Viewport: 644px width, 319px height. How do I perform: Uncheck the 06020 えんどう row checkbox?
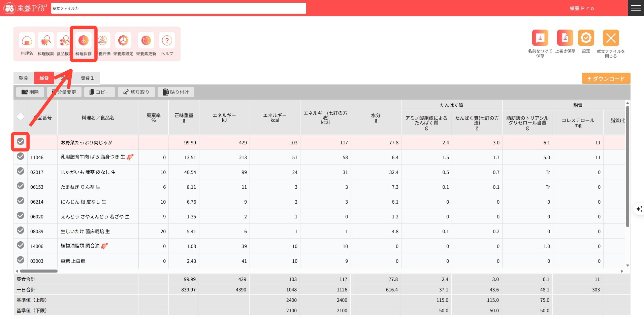click(x=21, y=215)
